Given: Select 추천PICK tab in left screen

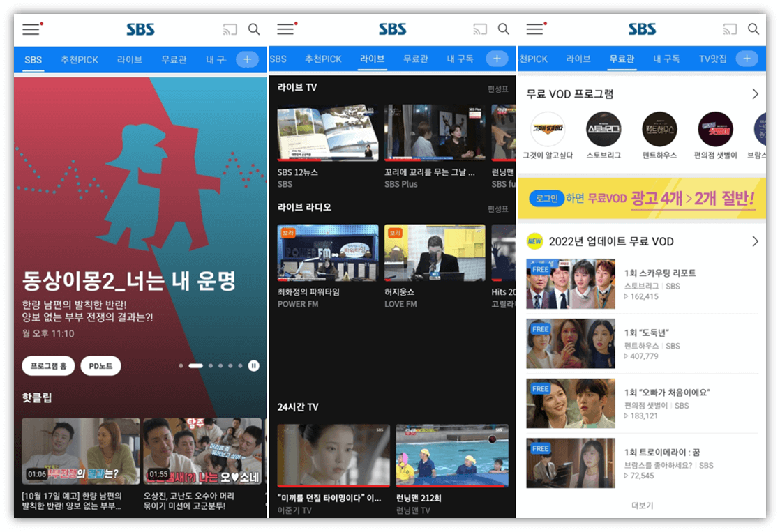Looking at the screenshot, I should tap(80, 60).
